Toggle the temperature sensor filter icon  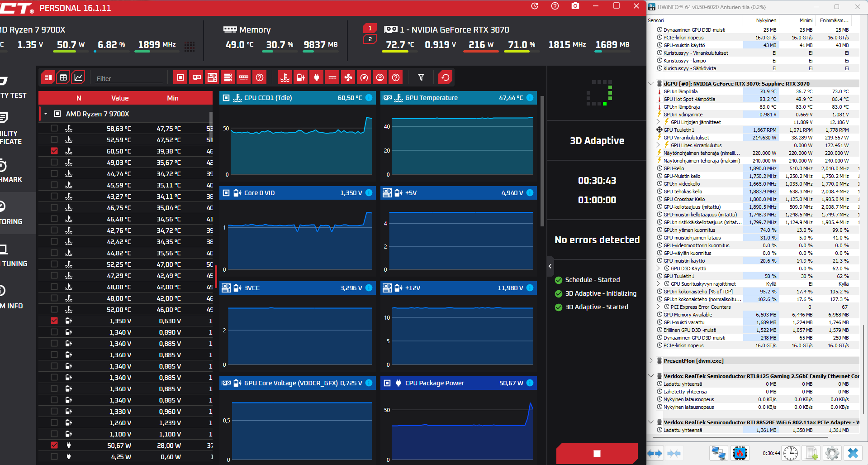pos(285,77)
